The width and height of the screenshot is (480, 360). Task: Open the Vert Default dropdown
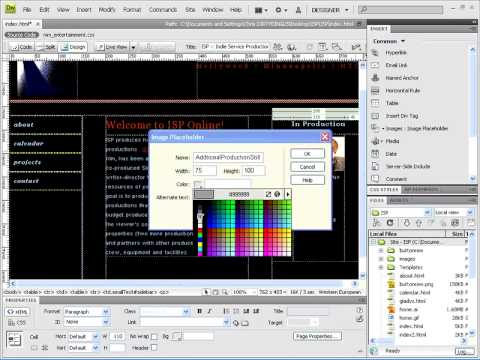pyautogui.click(x=83, y=348)
